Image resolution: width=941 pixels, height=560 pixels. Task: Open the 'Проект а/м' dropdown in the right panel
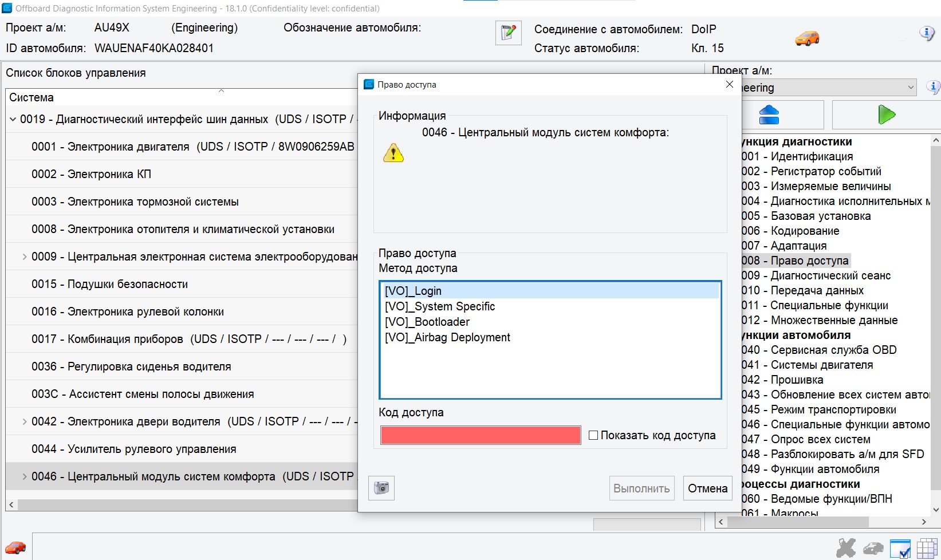(x=910, y=88)
